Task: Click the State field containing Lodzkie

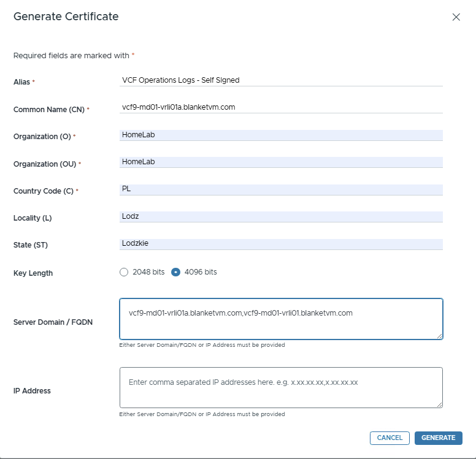Action: [x=281, y=243]
